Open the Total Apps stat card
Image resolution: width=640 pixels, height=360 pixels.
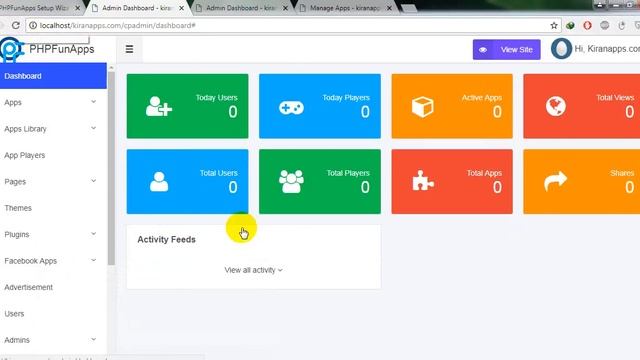click(452, 182)
